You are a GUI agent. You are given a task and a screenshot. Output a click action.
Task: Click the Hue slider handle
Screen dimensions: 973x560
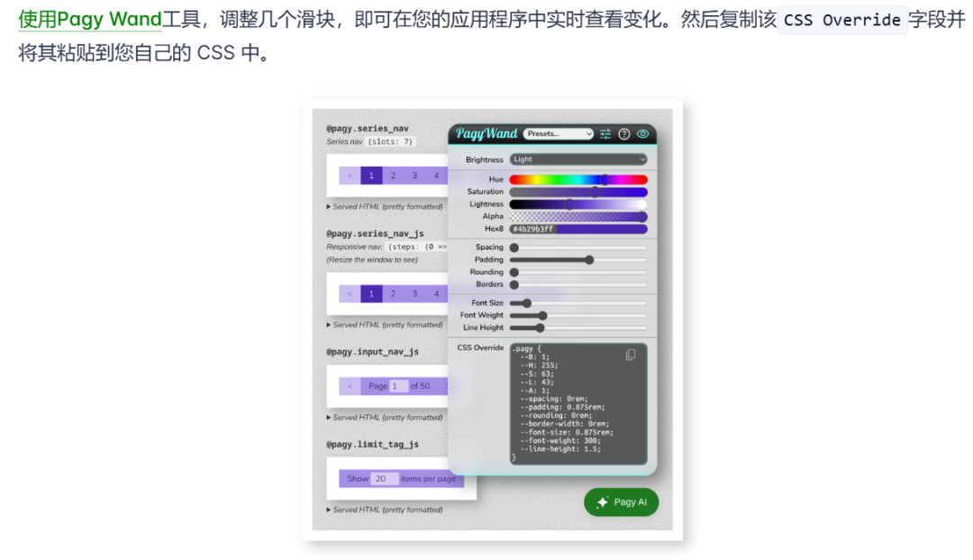[x=605, y=180]
